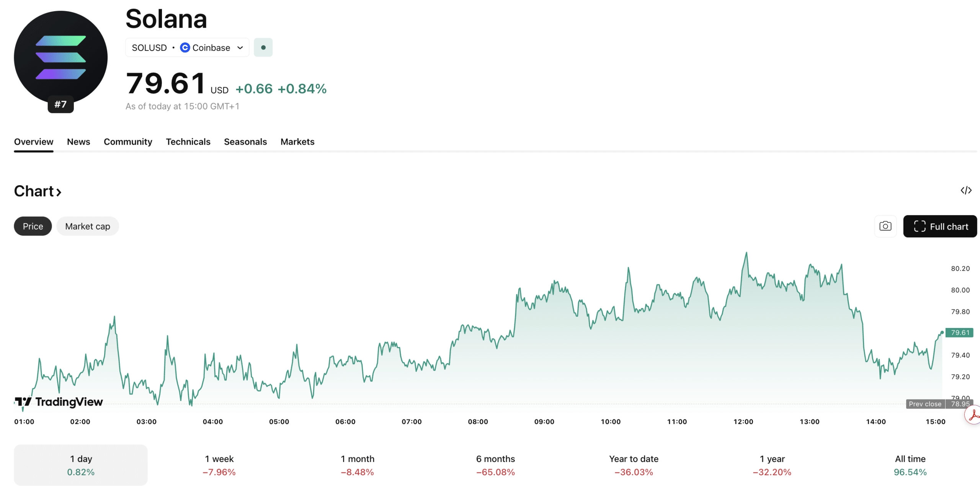The height and width of the screenshot is (486, 980).
Task: Click the 79.61 current price label
Action: [x=959, y=333]
